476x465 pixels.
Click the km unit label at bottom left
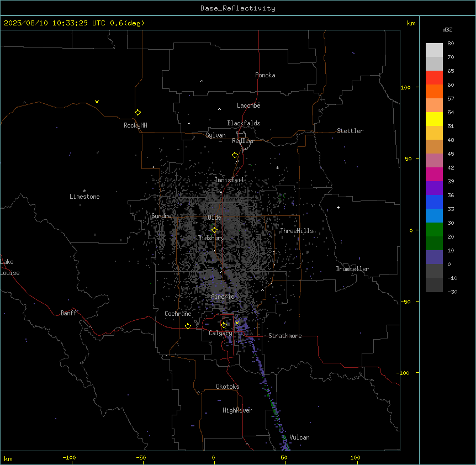click(8, 458)
